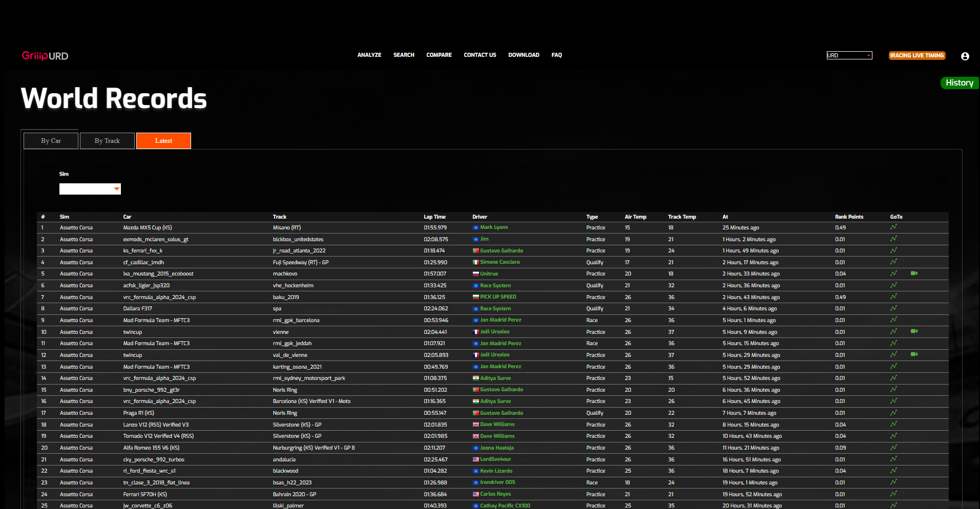Select the "25 Minutes ago" cell

[741, 227]
